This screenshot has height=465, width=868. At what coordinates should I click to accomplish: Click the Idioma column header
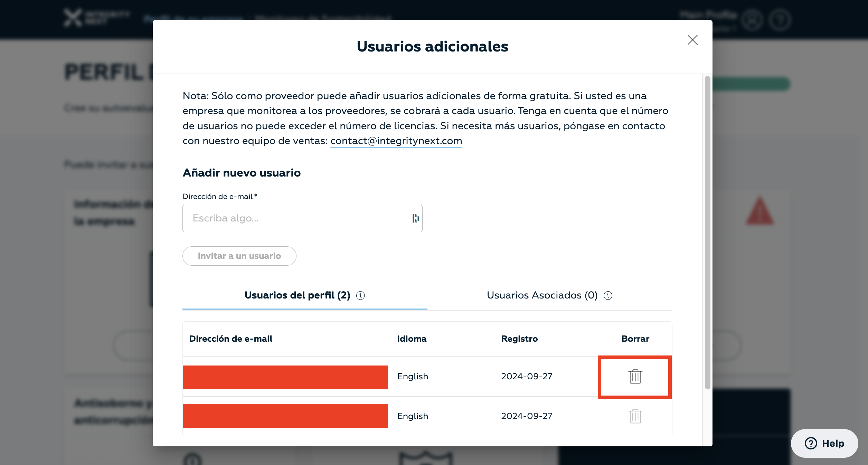point(412,339)
